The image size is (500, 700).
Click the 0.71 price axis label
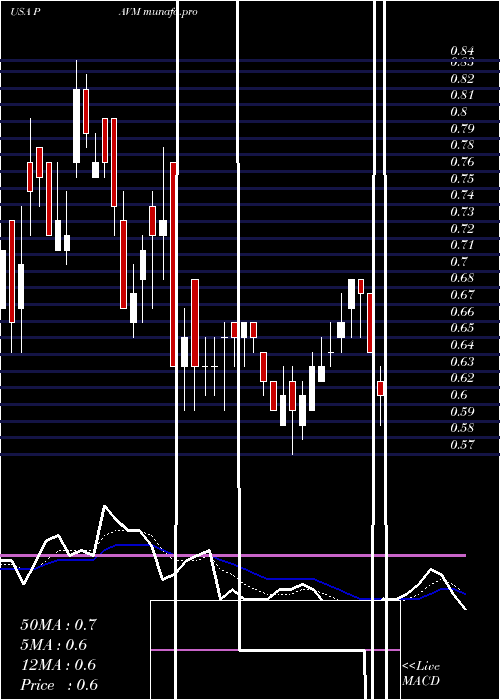pos(462,245)
